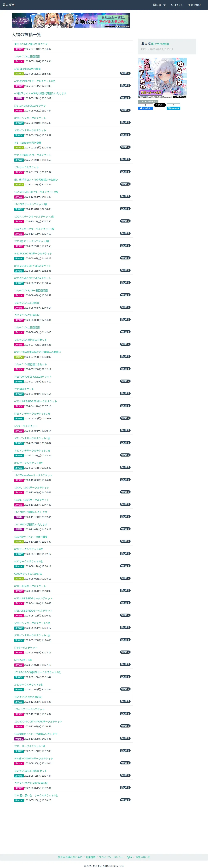Click the user icon beside 大福
This screenshot has height=868, width=208.
[x=143, y=44]
